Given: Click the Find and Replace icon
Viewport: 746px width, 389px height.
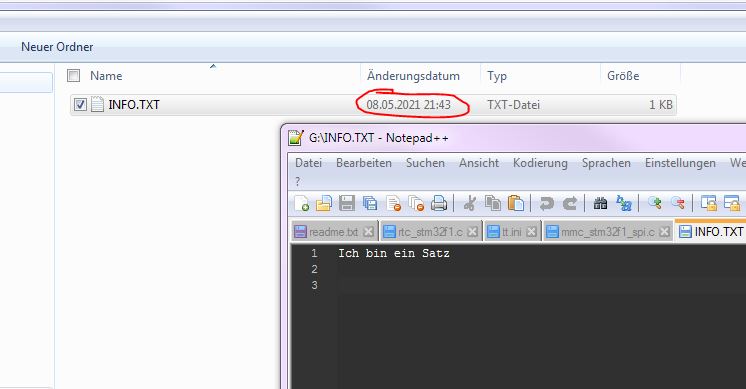Looking at the screenshot, I should coord(623,204).
